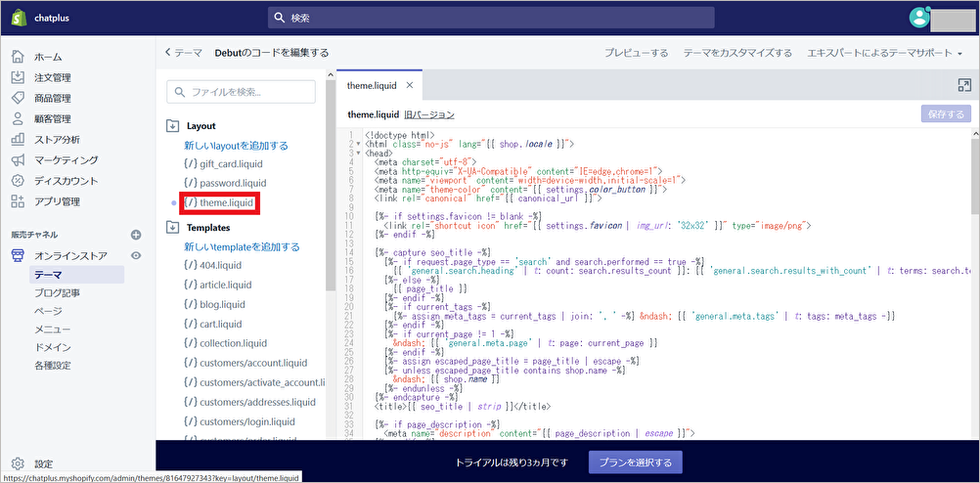Click 顧客管理 customers person icon
Image resolution: width=980 pixels, height=483 pixels.
19,118
